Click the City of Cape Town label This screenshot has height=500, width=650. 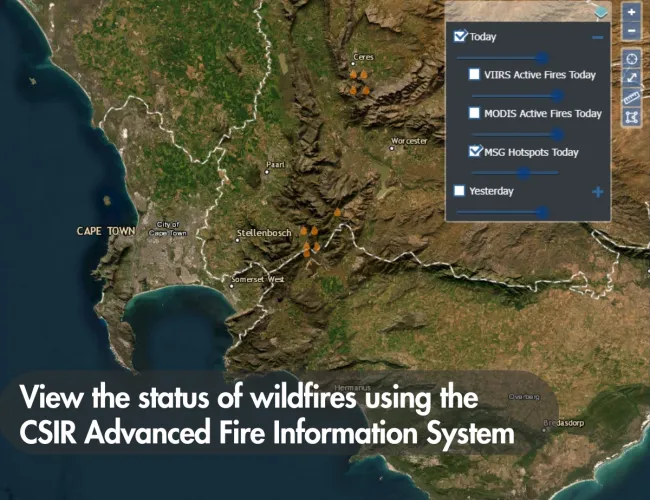168,228
